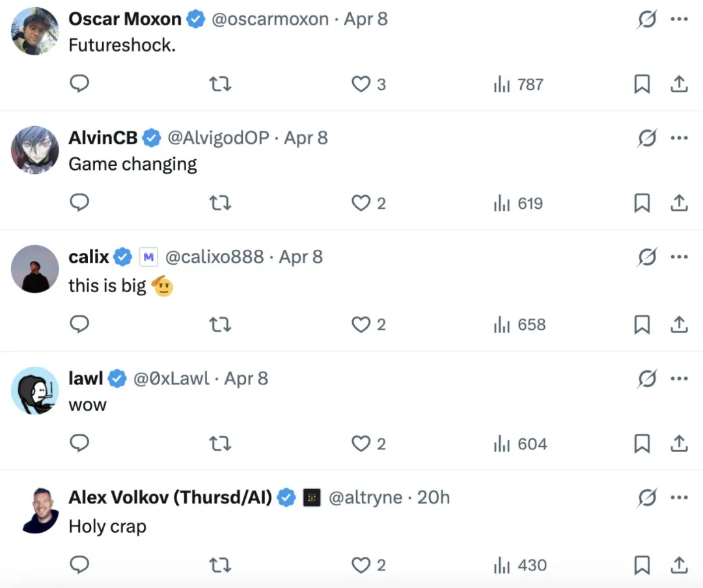View analytics showing 619 views

(518, 204)
